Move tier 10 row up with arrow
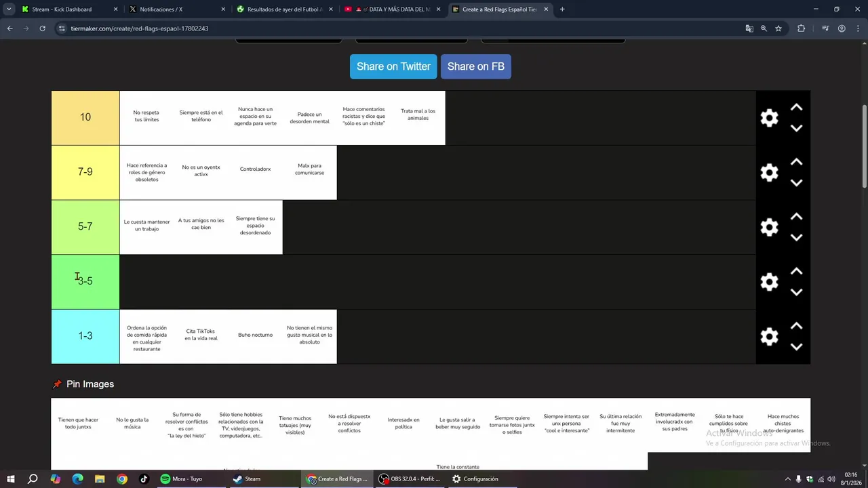This screenshot has height=488, width=868. click(796, 107)
